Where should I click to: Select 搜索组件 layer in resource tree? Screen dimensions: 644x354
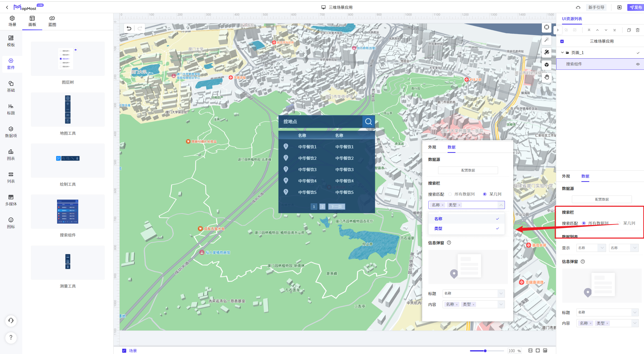(x=600, y=64)
